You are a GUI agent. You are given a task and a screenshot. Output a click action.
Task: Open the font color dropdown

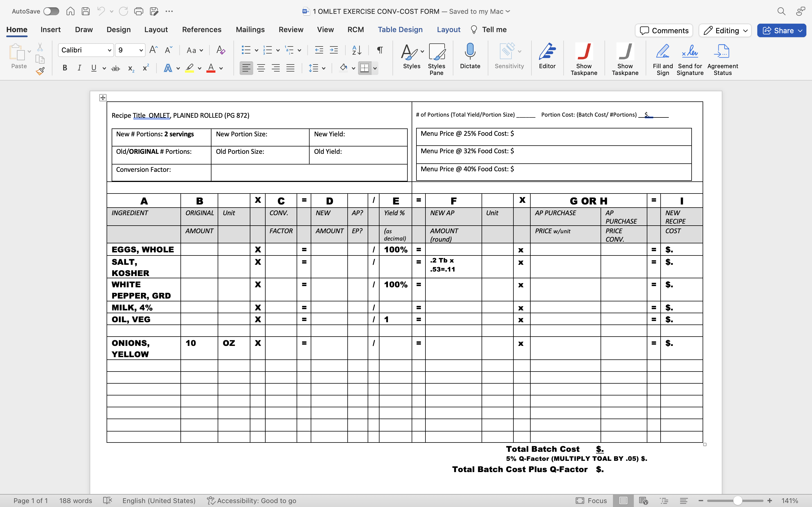click(221, 68)
